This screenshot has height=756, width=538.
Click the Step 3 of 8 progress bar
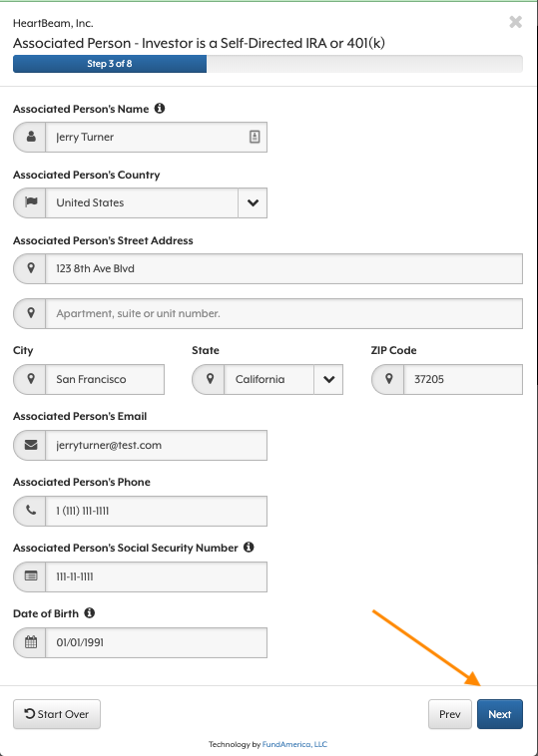pyautogui.click(x=268, y=64)
